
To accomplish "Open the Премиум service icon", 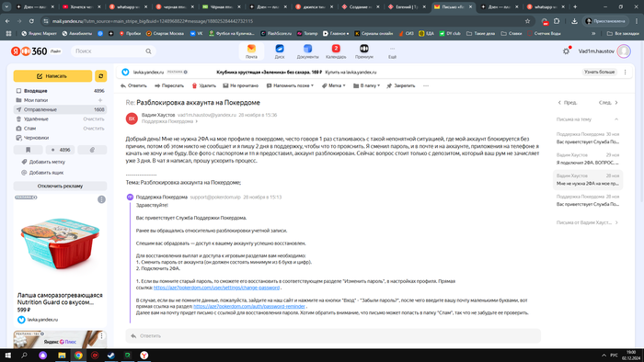I will (364, 51).
